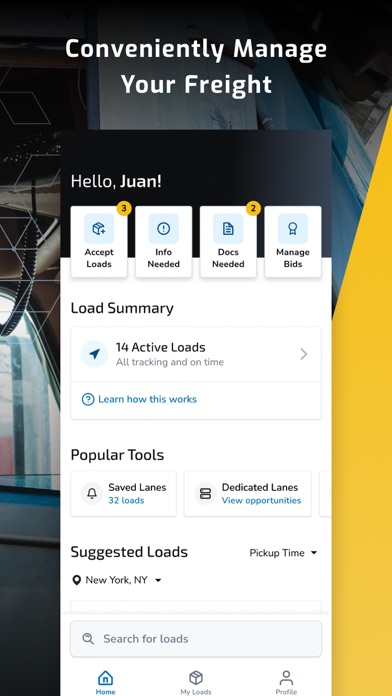The height and width of the screenshot is (696, 392).
Task: Tap the 14 Active Loads text
Action: point(161,347)
